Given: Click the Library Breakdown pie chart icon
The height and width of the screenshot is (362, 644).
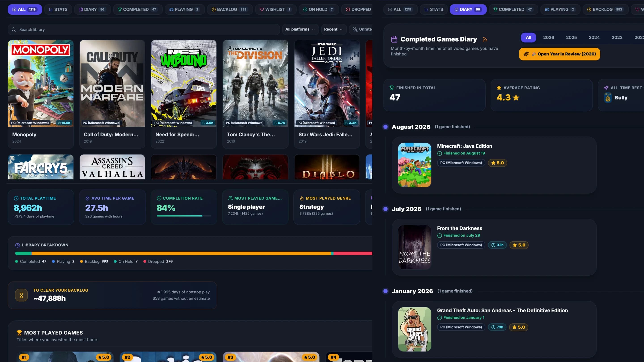Looking at the screenshot, I should [x=17, y=245].
